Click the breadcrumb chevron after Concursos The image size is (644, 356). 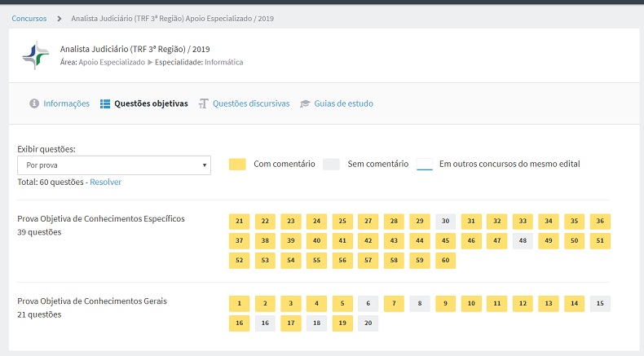(x=60, y=19)
